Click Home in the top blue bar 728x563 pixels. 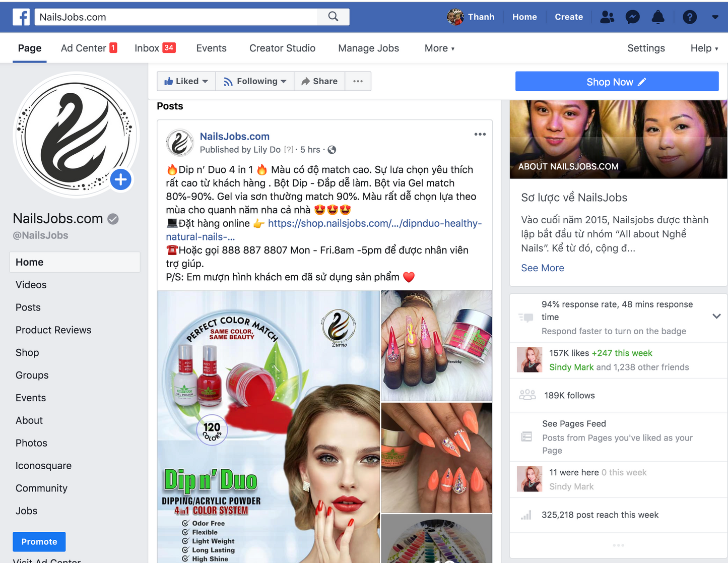point(524,17)
